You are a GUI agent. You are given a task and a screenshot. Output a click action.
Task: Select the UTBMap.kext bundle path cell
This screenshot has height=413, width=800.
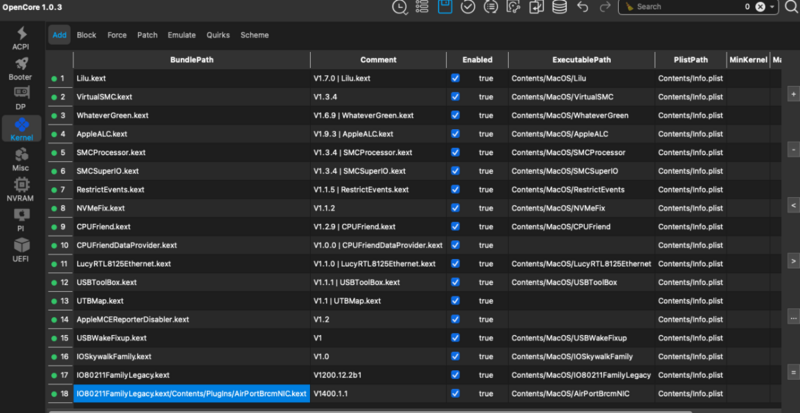[x=192, y=301]
